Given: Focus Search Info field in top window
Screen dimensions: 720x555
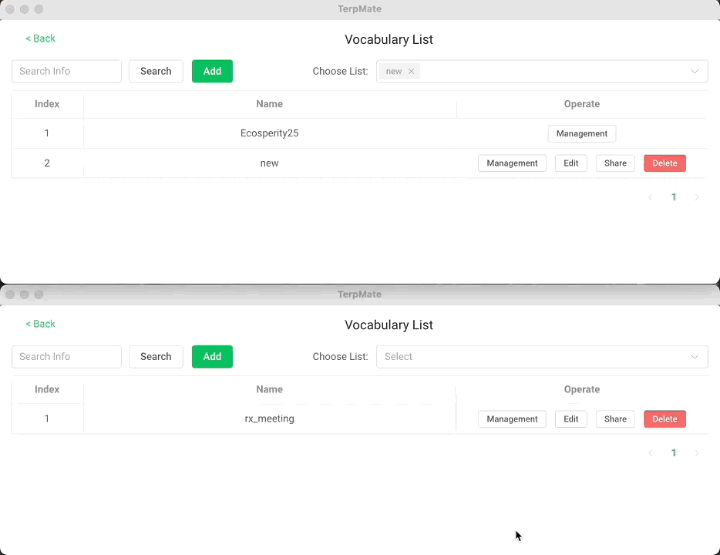Looking at the screenshot, I should pyautogui.click(x=67, y=71).
